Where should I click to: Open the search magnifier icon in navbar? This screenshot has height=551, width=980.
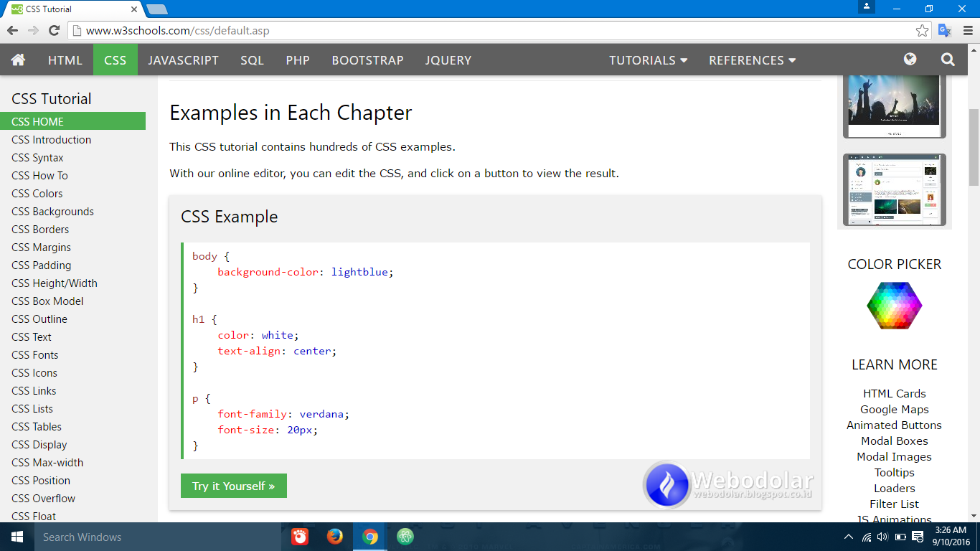point(948,60)
